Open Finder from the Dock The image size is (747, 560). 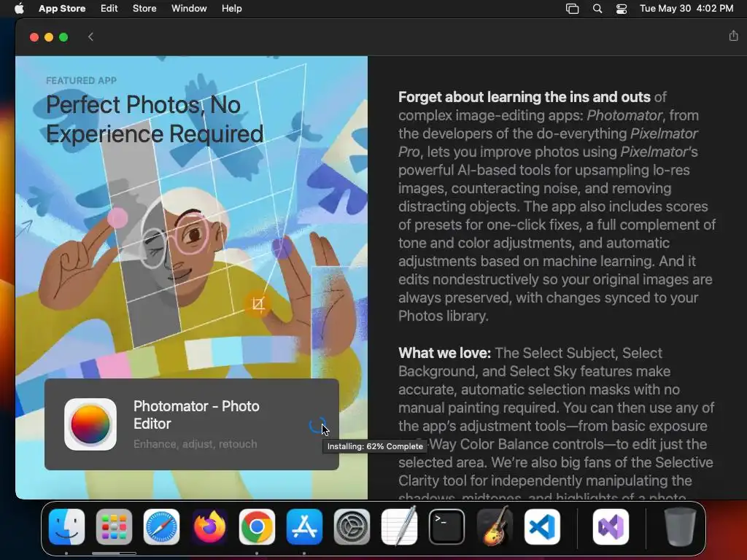66,526
